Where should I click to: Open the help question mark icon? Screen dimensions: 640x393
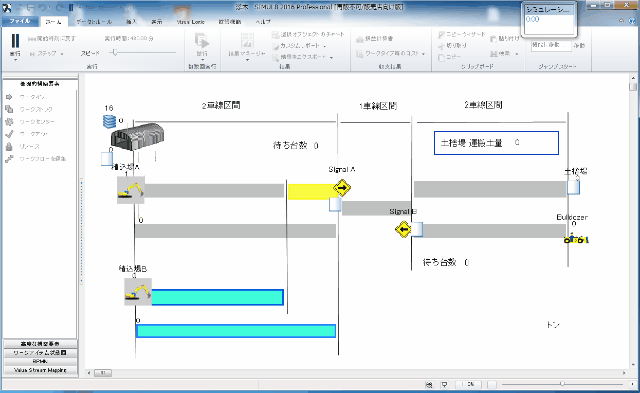[x=633, y=21]
